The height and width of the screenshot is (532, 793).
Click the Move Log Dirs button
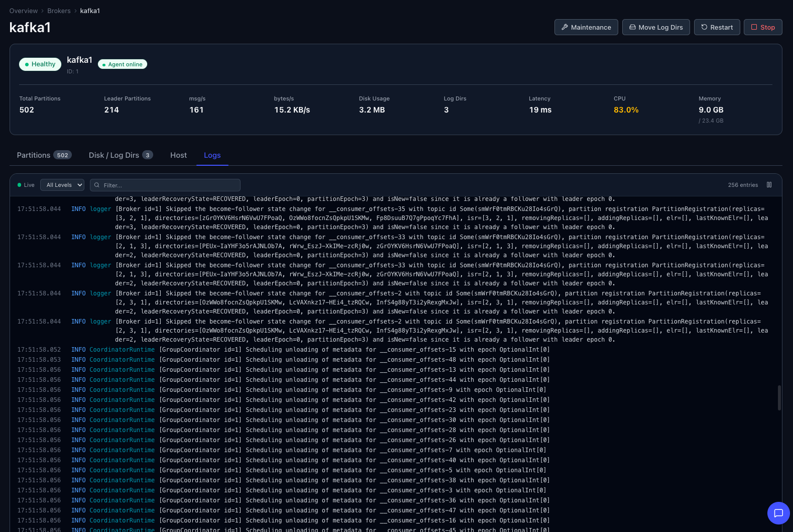(x=656, y=27)
